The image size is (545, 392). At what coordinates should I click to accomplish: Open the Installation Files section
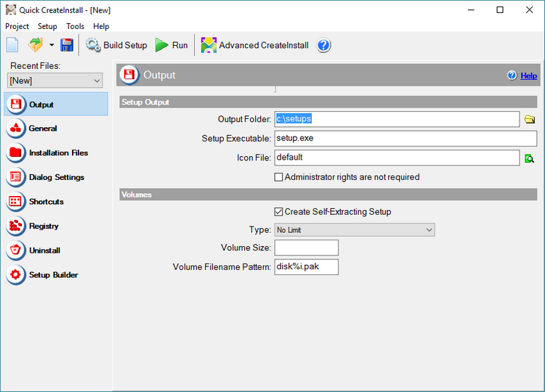(x=56, y=152)
